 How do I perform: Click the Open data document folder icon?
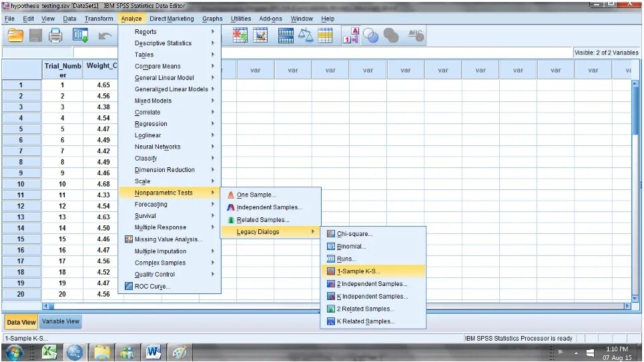pyautogui.click(x=15, y=36)
